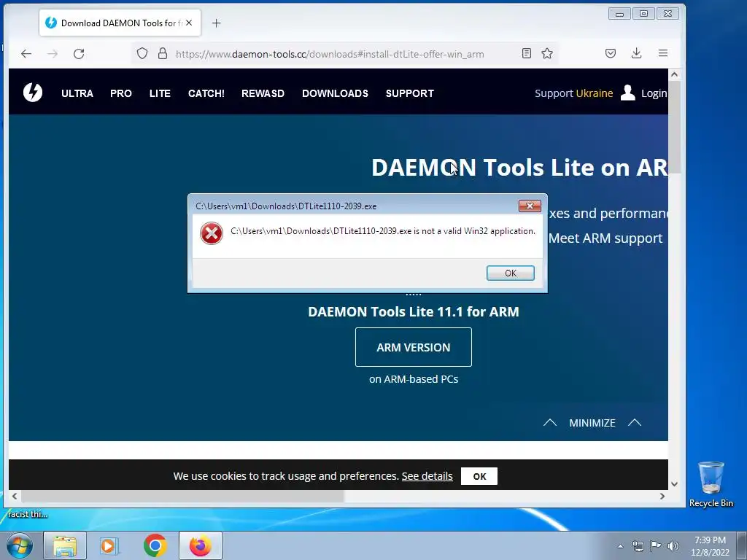Open the network tray icon
The width and height of the screenshot is (747, 560).
pos(638,546)
